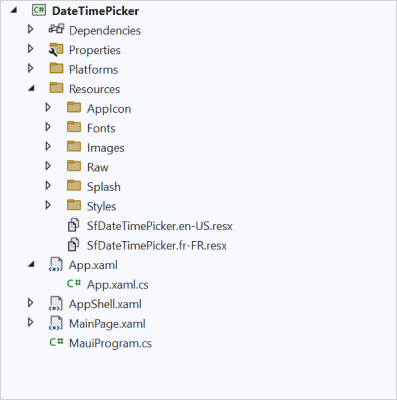This screenshot has width=397, height=400.
Task: Expand the Images folder
Action: click(48, 146)
